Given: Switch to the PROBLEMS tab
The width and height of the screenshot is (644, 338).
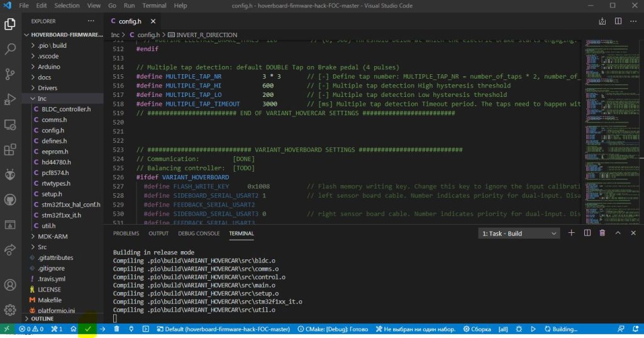Looking at the screenshot, I should tap(126, 234).
